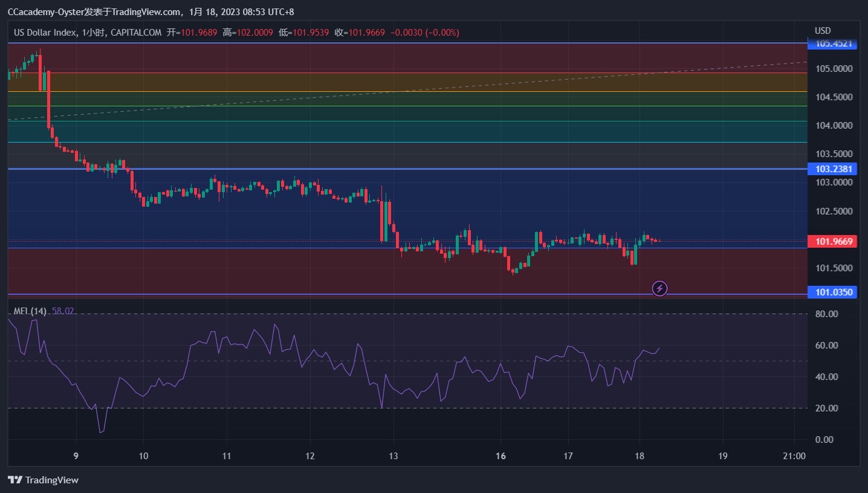
Task: Click the purple lightning bolt event icon
Action: 659,289
